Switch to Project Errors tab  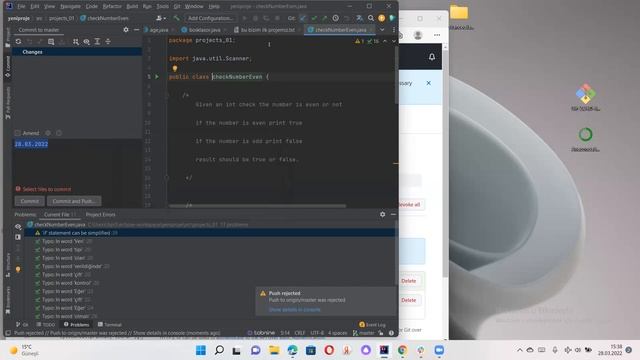coord(100,214)
